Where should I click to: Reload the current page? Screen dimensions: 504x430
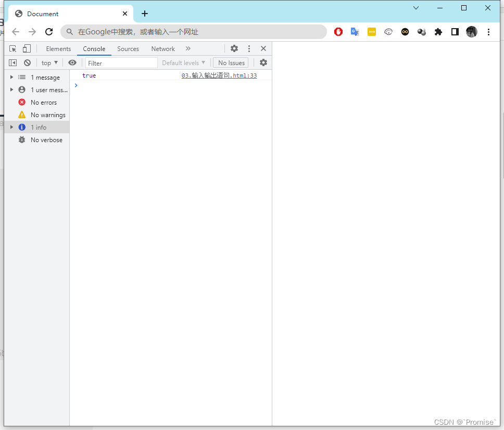[49, 32]
